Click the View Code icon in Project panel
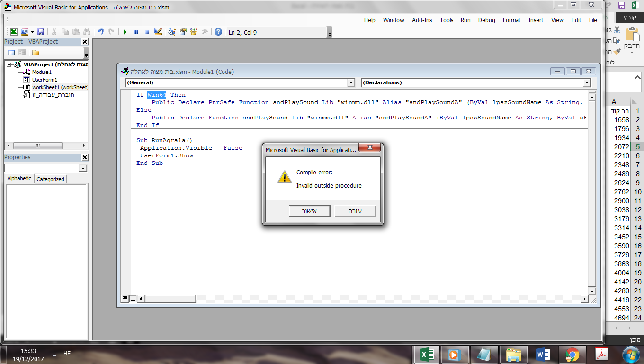 [x=11, y=53]
